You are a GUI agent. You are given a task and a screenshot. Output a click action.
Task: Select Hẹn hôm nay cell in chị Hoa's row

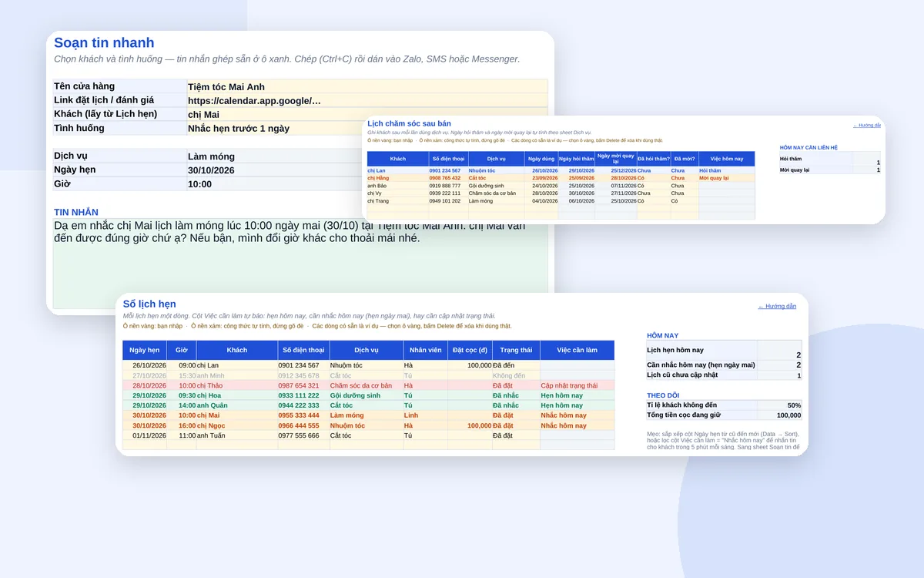(x=577, y=395)
